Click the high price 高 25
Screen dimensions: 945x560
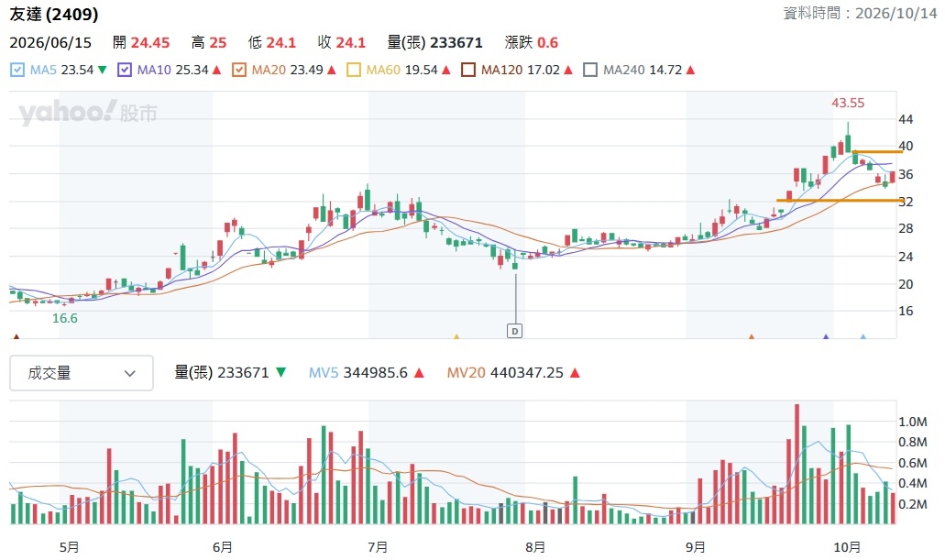click(209, 43)
